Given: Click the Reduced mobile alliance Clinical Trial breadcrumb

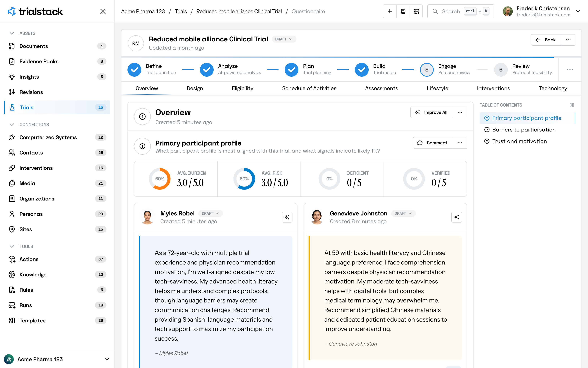Looking at the screenshot, I should click(239, 11).
